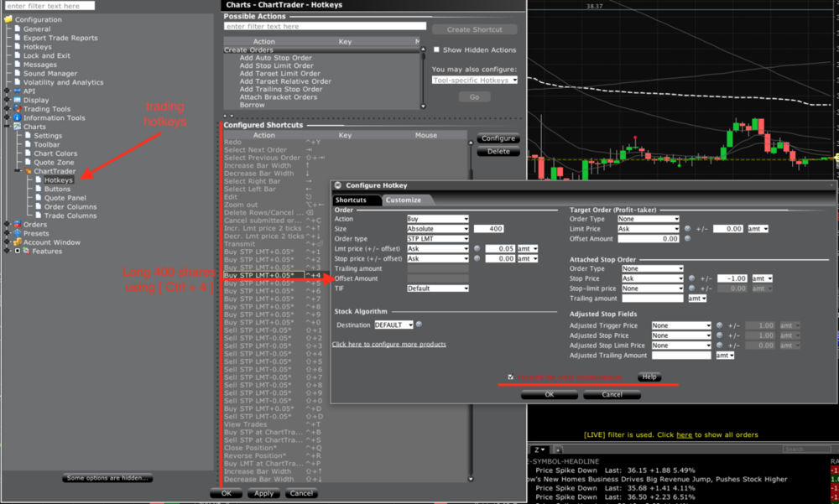839x504 pixels.
Task: Click the Configure shortcut button
Action: 498,138
